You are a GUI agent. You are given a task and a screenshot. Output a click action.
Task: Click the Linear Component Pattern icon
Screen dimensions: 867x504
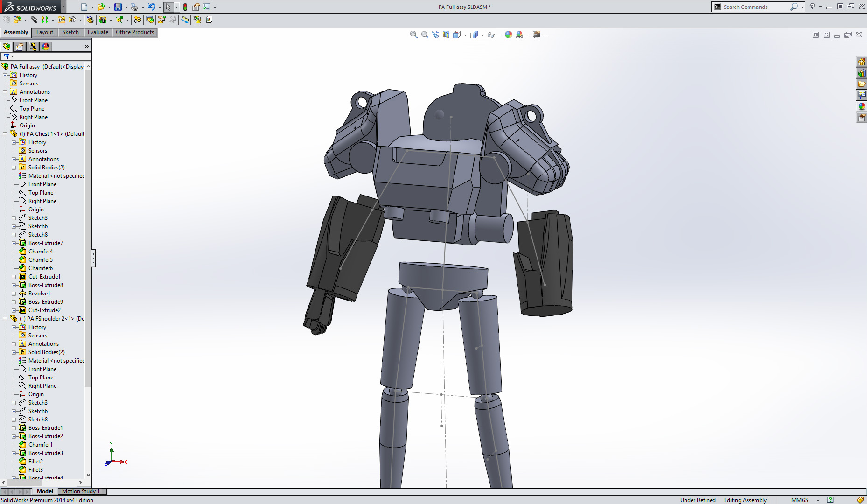(45, 20)
